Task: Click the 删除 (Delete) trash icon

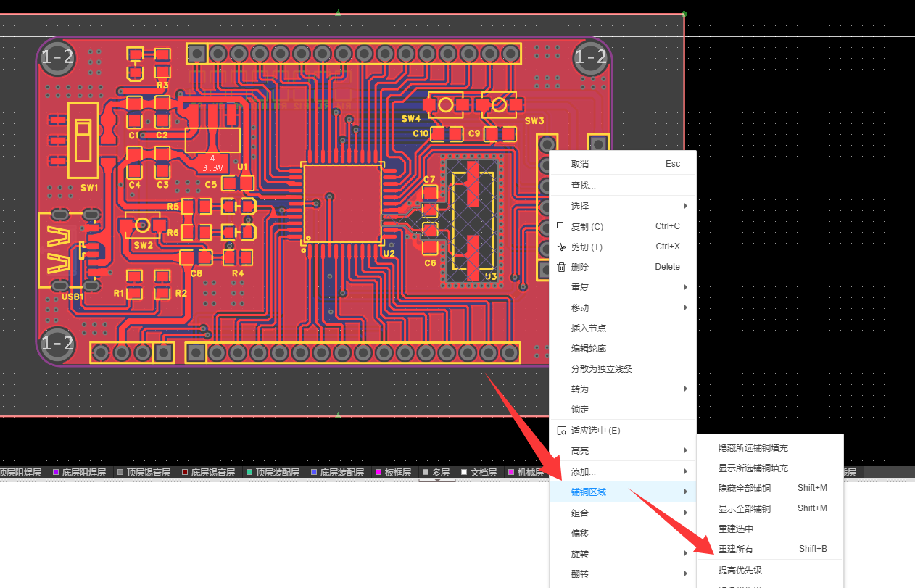Action: coord(561,267)
